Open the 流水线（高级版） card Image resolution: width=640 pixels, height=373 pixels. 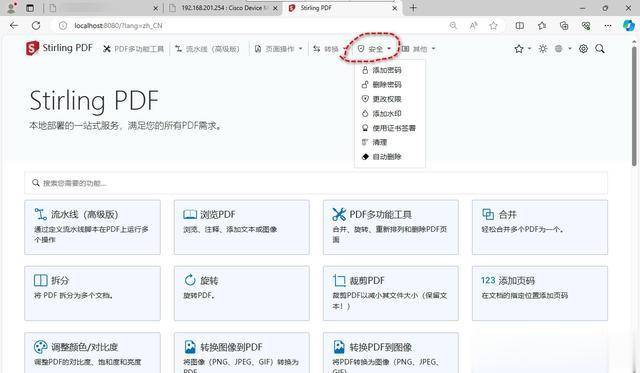(92, 227)
